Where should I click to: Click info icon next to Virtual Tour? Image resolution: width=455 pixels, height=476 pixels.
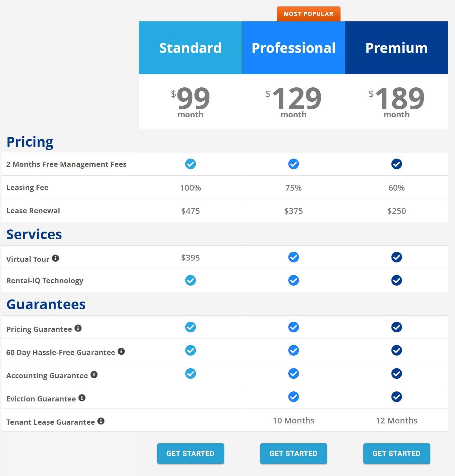[55, 258]
